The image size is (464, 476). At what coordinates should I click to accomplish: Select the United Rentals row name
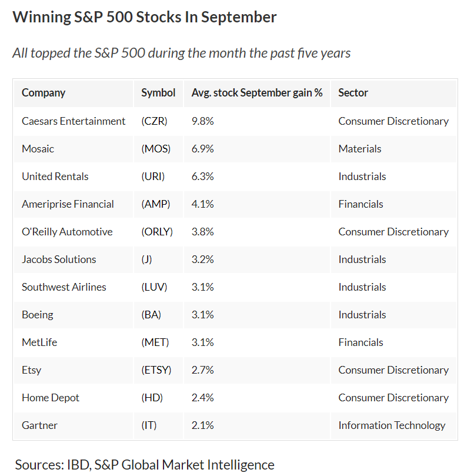(55, 176)
